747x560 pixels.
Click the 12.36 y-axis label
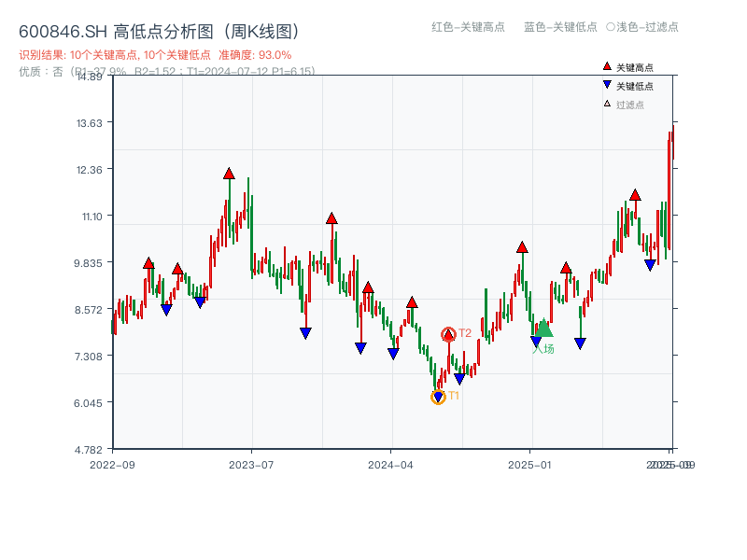[89, 170]
